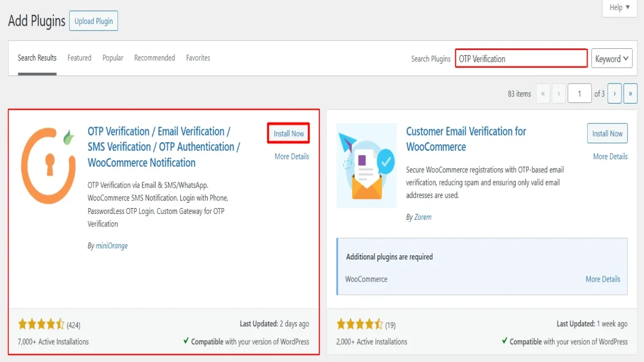The width and height of the screenshot is (644, 362).
Task: Click the 2,000+ Active Installations text
Action: [372, 342]
